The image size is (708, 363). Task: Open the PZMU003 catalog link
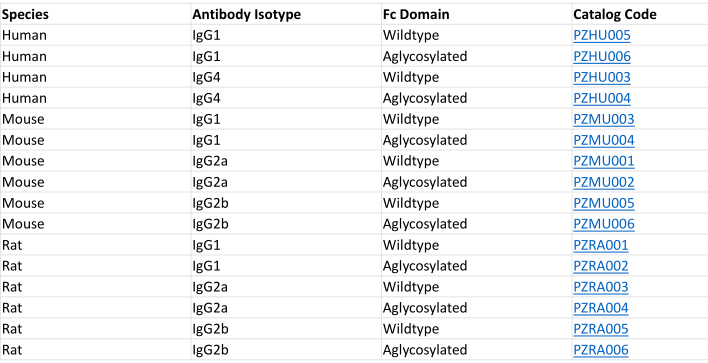click(x=604, y=119)
